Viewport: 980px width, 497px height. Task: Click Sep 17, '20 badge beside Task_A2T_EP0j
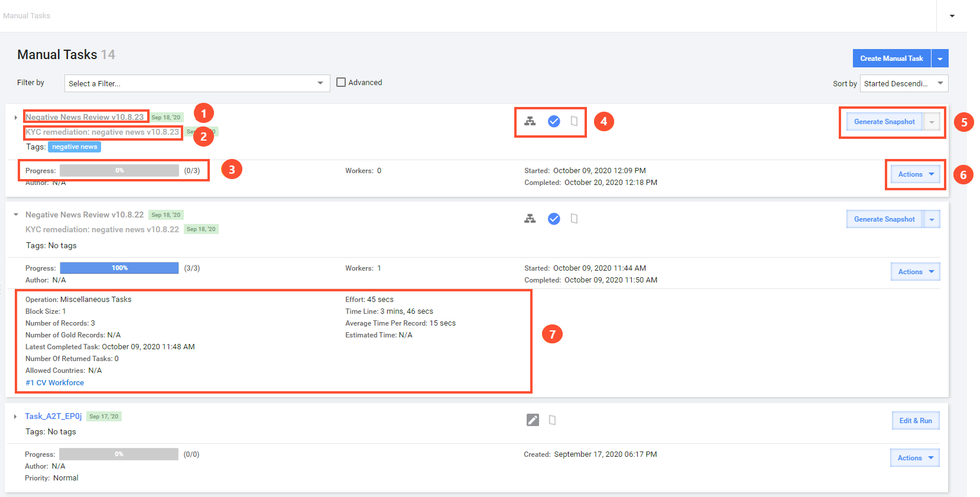point(104,417)
